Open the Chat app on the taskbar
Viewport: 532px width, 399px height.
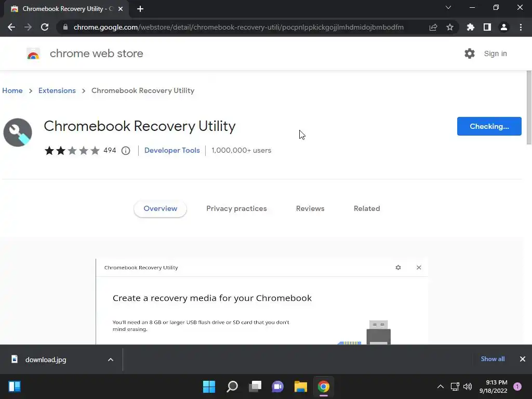(277, 387)
